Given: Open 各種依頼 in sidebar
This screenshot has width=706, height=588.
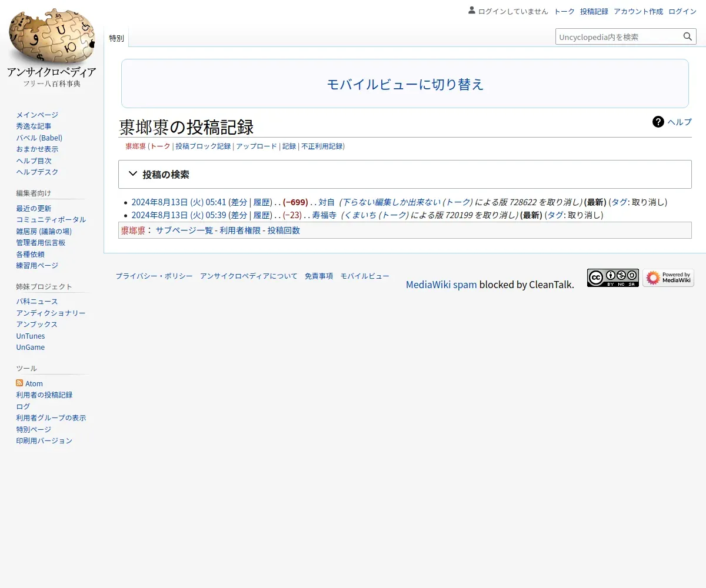Looking at the screenshot, I should tap(30, 254).
